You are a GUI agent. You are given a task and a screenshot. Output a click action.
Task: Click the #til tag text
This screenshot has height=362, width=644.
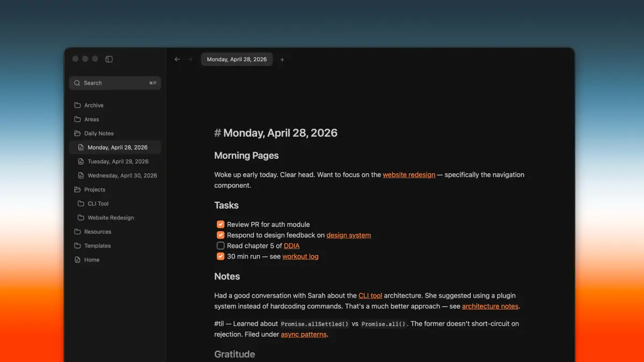[219, 324]
